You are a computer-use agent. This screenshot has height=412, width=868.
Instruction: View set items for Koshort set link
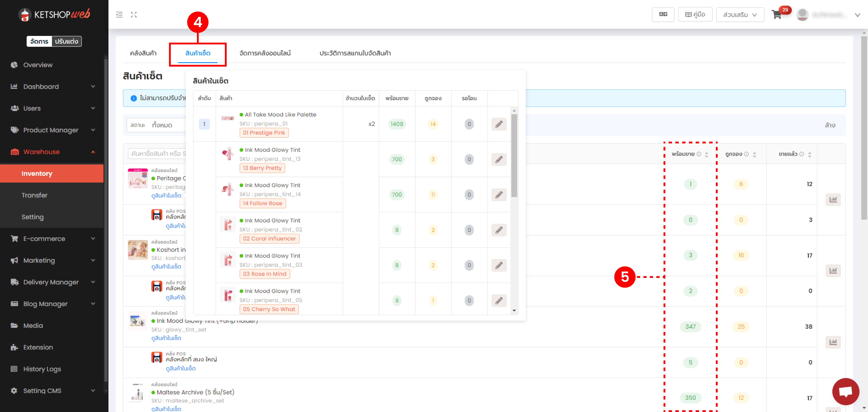click(166, 267)
